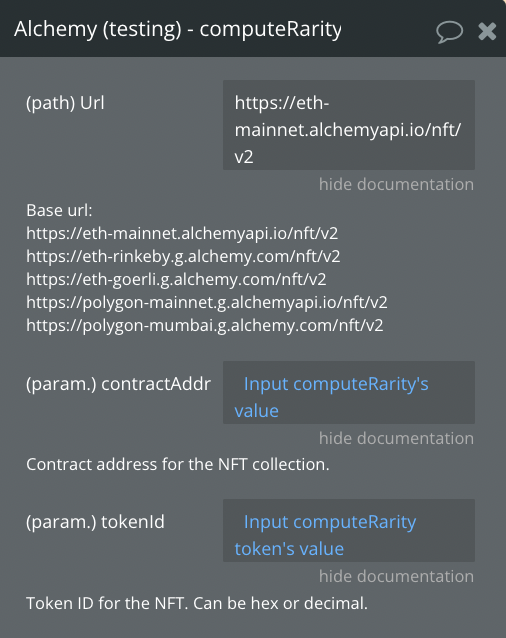
Task: Select the (path) Url label
Action: tap(65, 103)
